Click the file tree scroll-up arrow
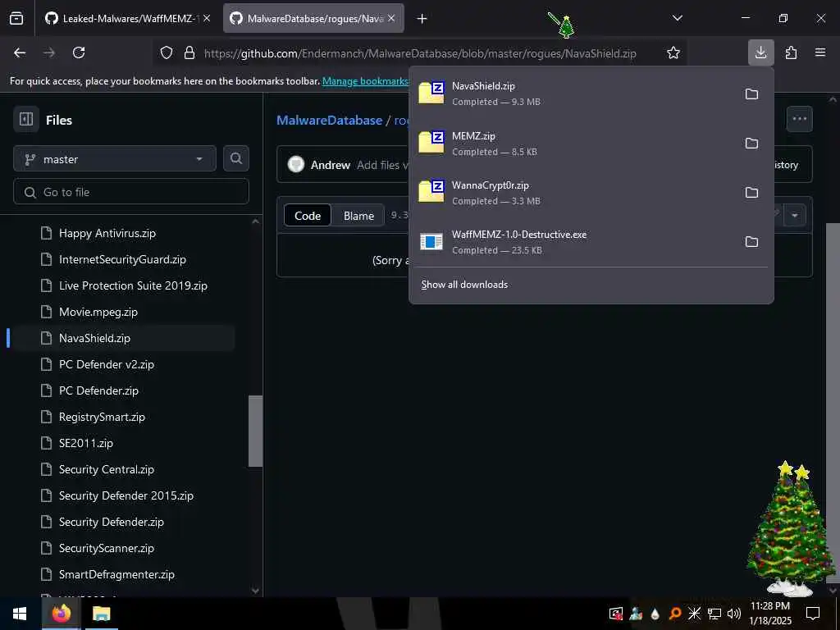The width and height of the screenshot is (840, 630). [x=256, y=221]
